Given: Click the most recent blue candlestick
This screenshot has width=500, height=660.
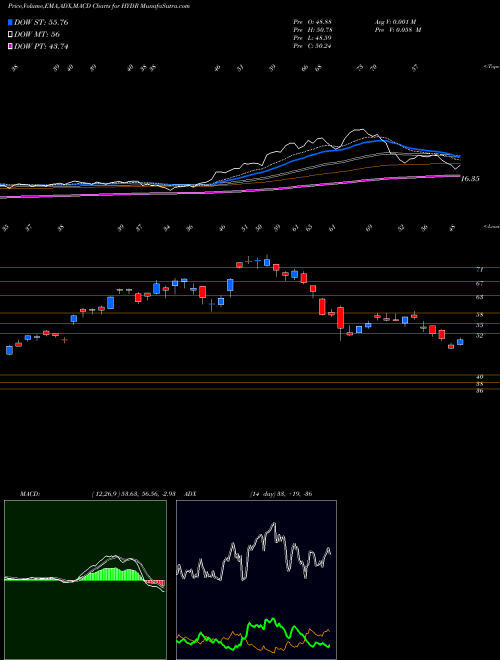Looking at the screenshot, I should 460,342.
